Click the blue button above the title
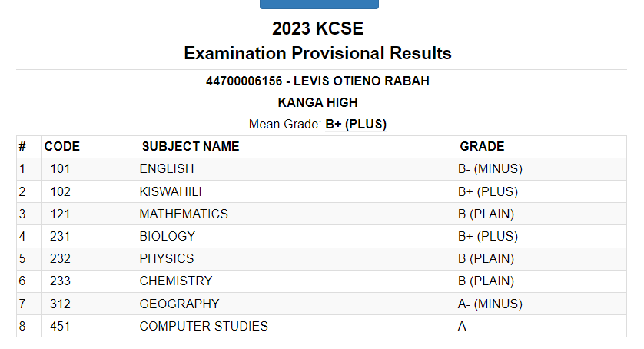Viewport: 644px width, 349px height. pos(319,4)
